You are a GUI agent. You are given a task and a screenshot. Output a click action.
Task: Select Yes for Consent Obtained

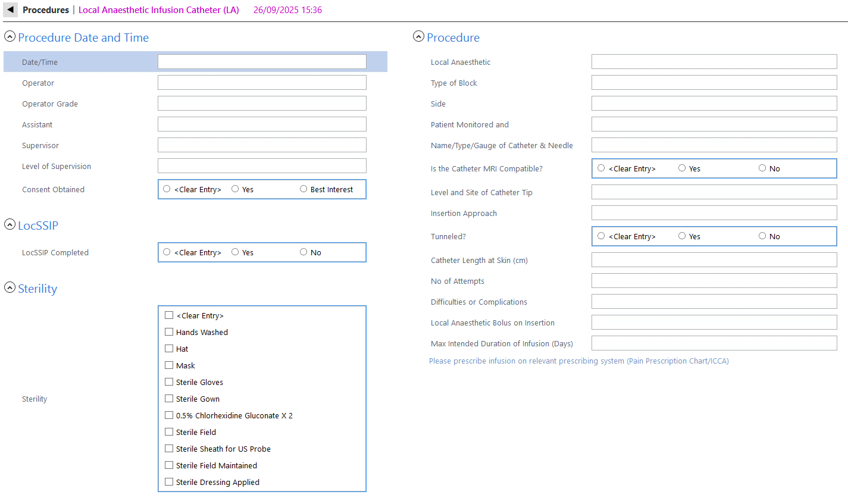[x=236, y=189]
